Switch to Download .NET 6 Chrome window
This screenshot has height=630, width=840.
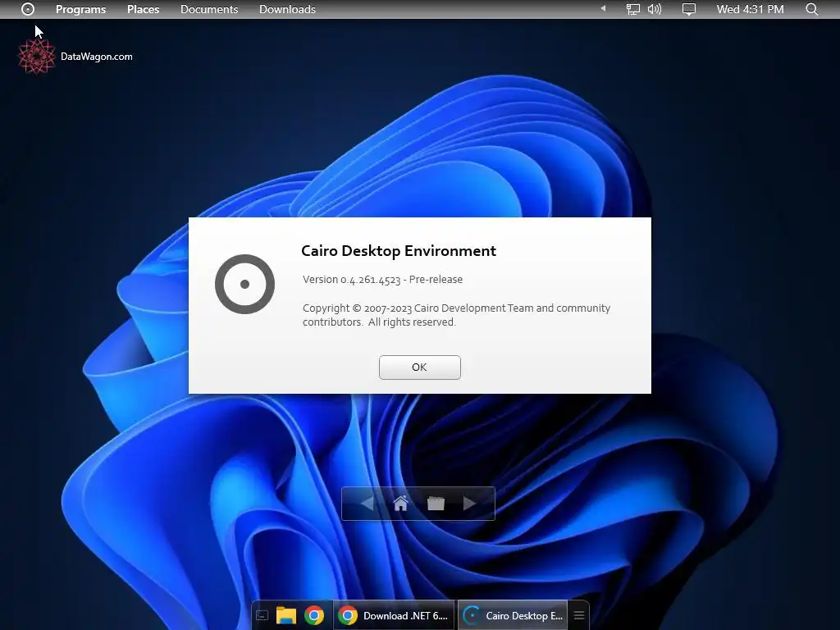coord(394,615)
